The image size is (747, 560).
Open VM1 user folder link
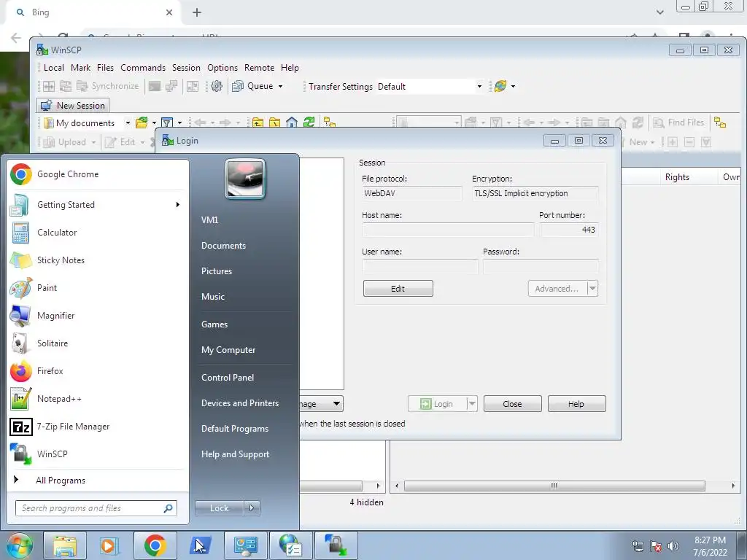[209, 220]
